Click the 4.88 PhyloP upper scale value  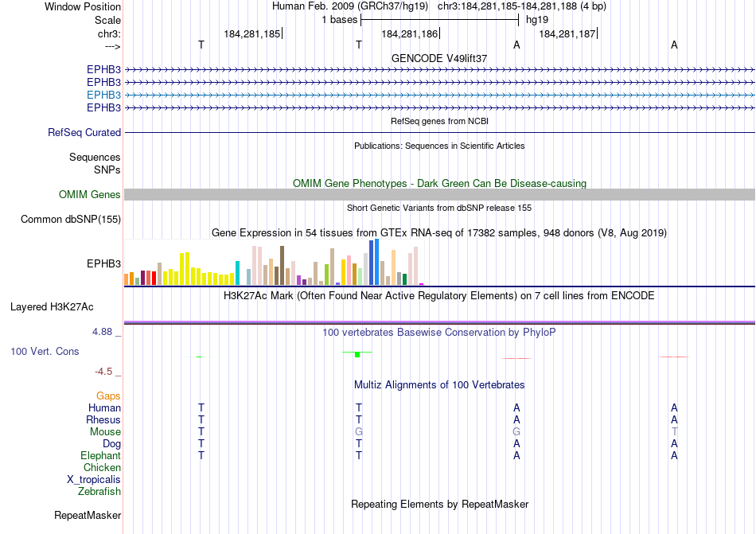click(x=102, y=332)
